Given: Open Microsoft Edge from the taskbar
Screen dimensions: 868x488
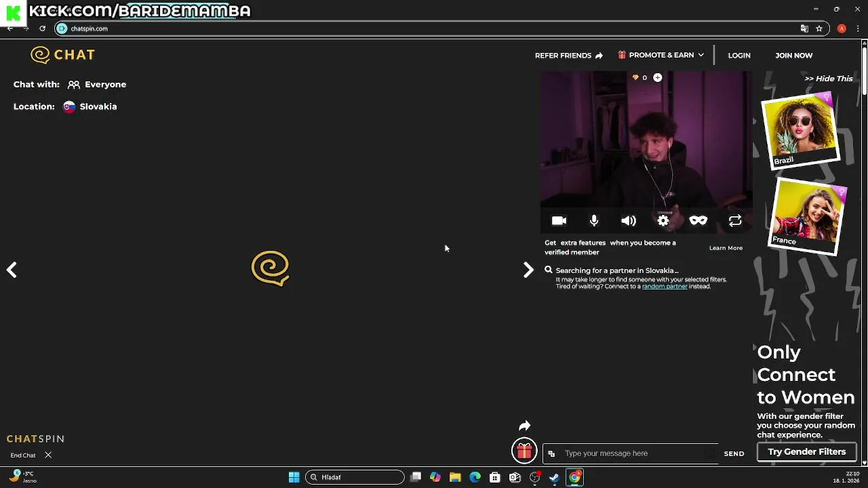Looking at the screenshot, I should 475,477.
